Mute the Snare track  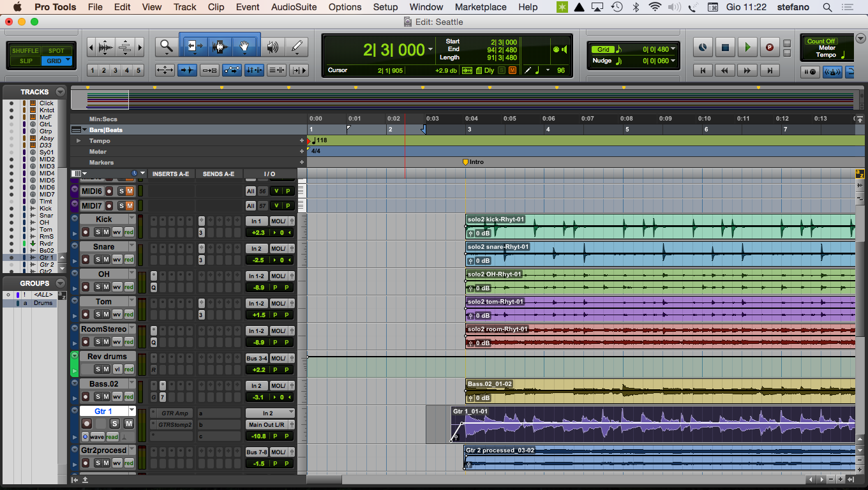pyautogui.click(x=107, y=259)
